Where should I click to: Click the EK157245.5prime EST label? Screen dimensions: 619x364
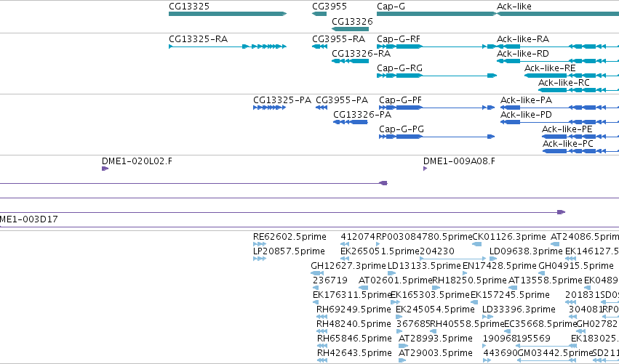(510, 296)
